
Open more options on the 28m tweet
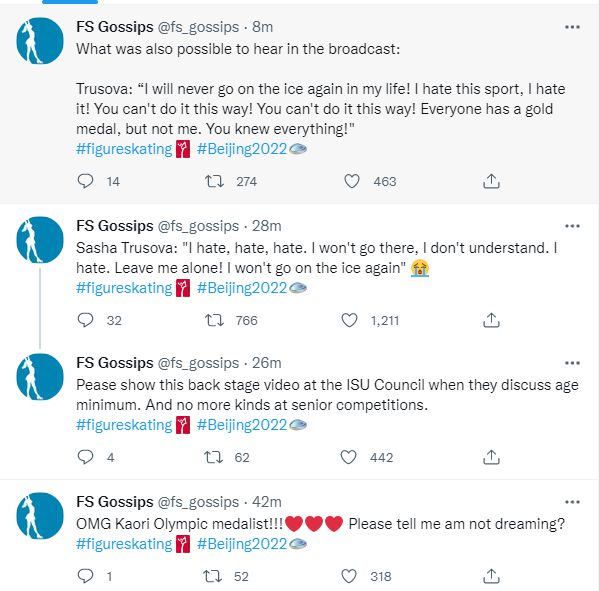(x=572, y=226)
